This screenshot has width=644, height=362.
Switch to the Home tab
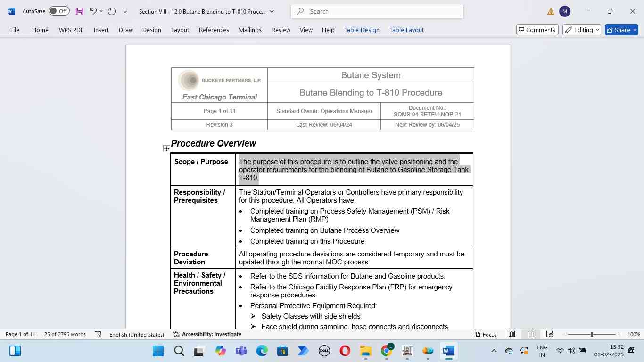point(40,30)
